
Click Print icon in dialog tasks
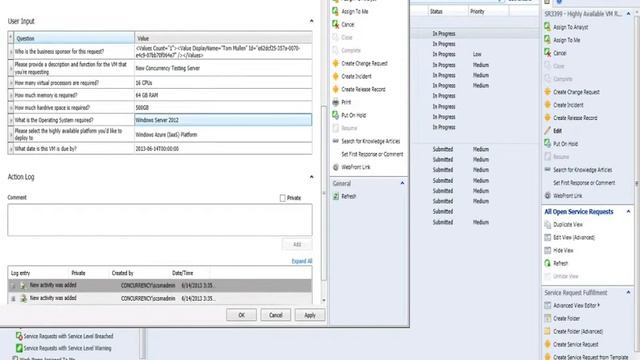click(x=335, y=102)
